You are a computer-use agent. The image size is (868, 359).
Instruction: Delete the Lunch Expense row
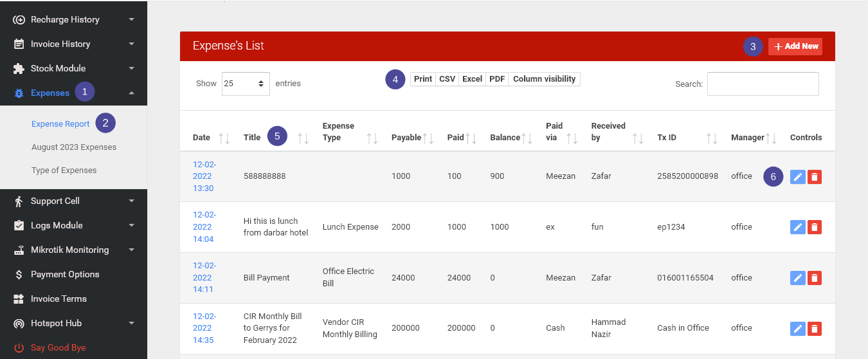814,227
